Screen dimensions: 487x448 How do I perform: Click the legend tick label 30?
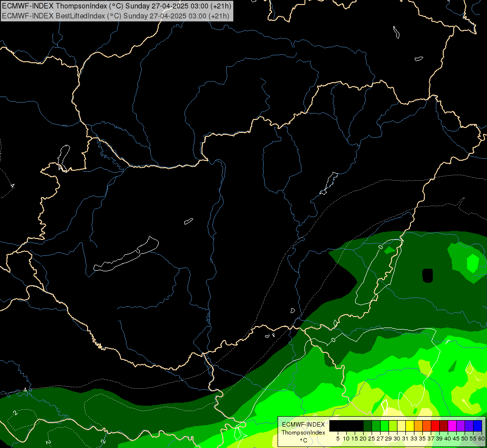click(x=397, y=439)
